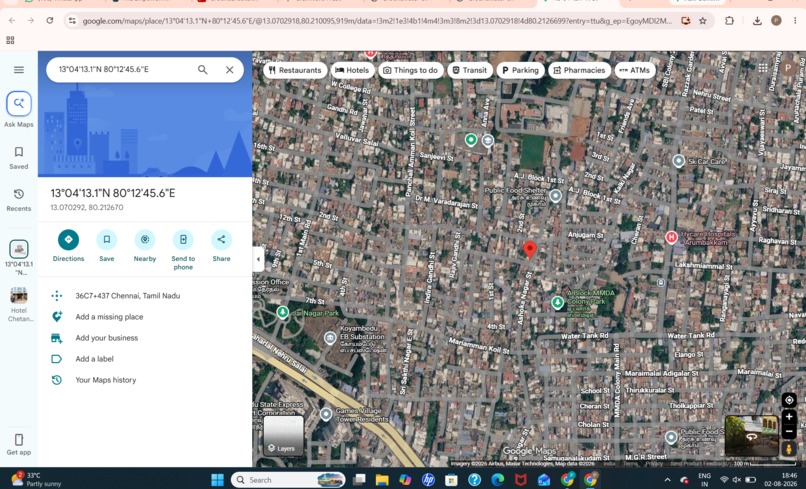Zoom out with the minus button
Screen dimensions: 806x489
tap(789, 431)
